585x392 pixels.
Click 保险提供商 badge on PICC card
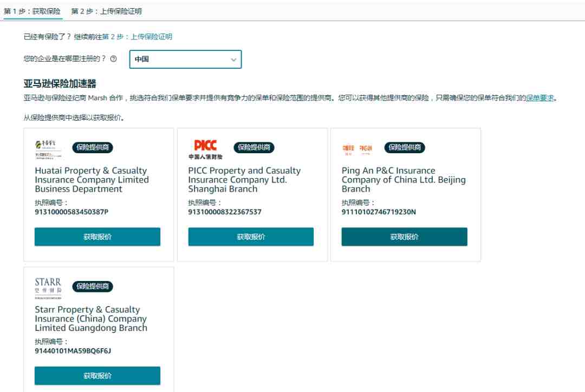(x=254, y=147)
